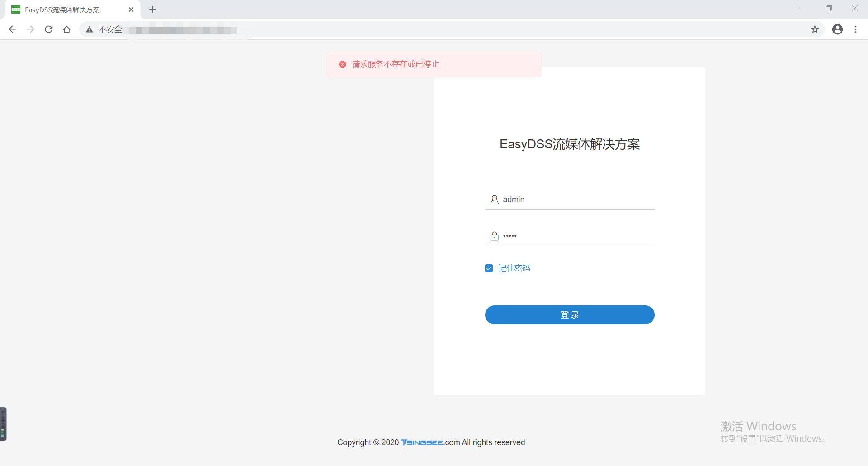Click the 请求服务不存在或已停止 error message
This screenshot has height=466, width=868.
tap(396, 64)
